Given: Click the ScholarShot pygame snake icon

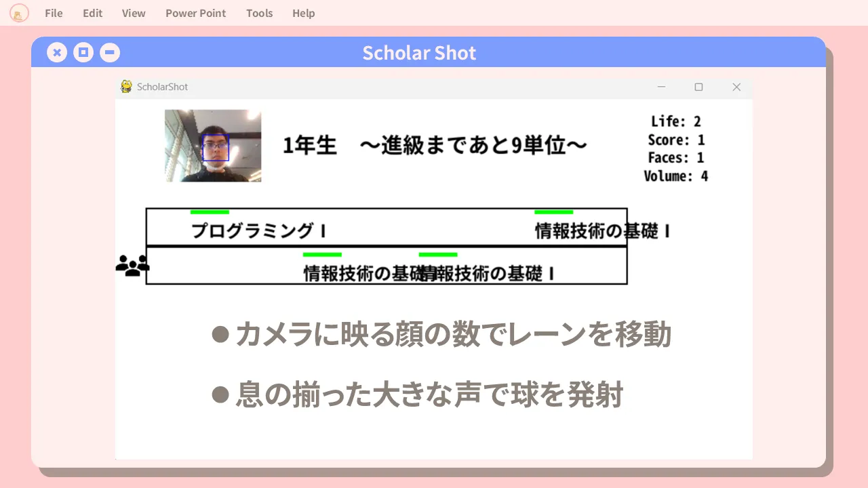Looking at the screenshot, I should coord(126,87).
